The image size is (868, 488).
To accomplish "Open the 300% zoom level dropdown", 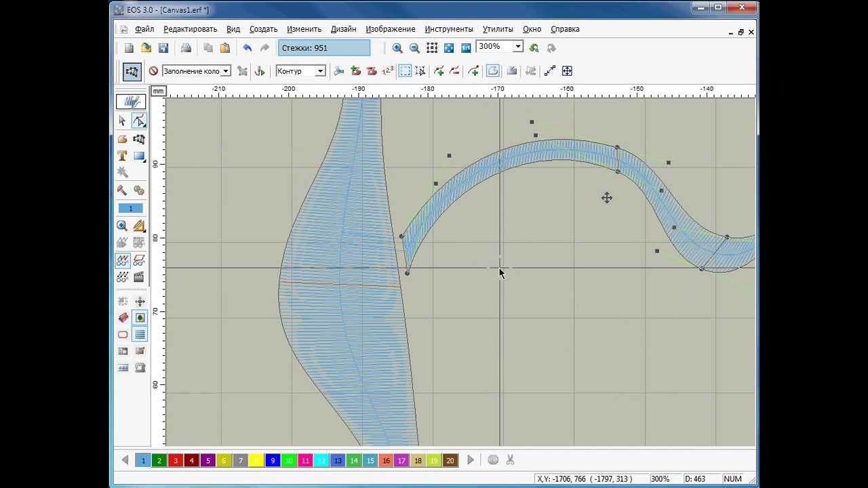I will click(517, 47).
